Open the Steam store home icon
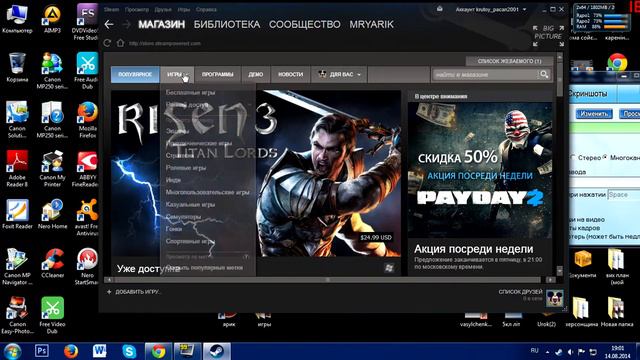This screenshot has height=360, width=640. point(120,43)
